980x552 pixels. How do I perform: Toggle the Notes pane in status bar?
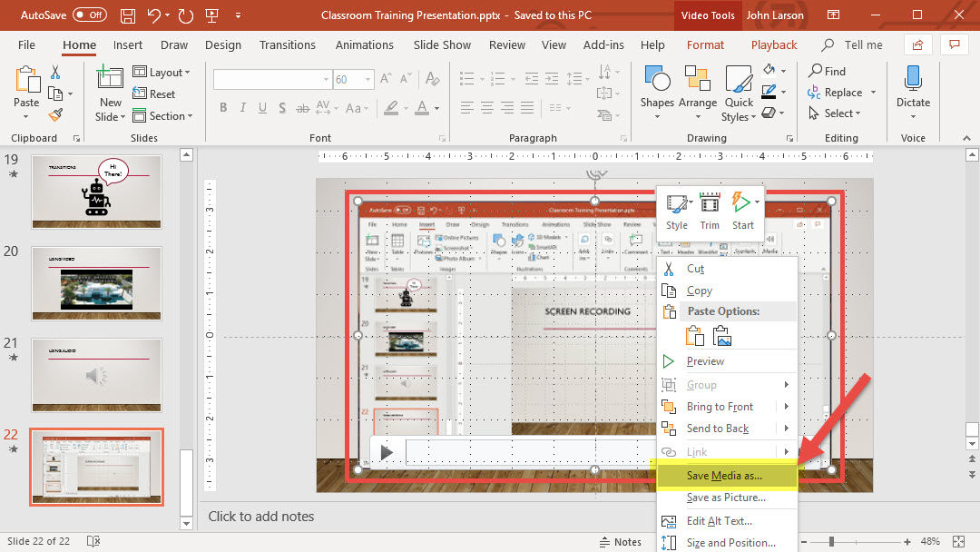[x=618, y=542]
